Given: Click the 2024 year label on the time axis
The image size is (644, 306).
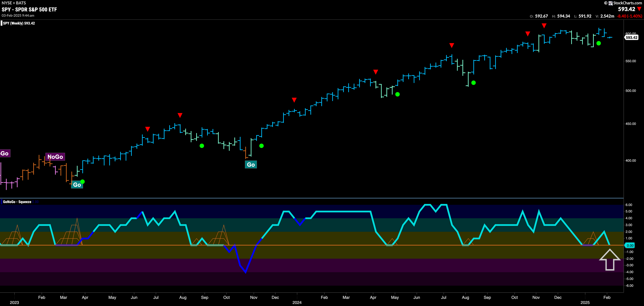Looking at the screenshot, I should 297,302.
